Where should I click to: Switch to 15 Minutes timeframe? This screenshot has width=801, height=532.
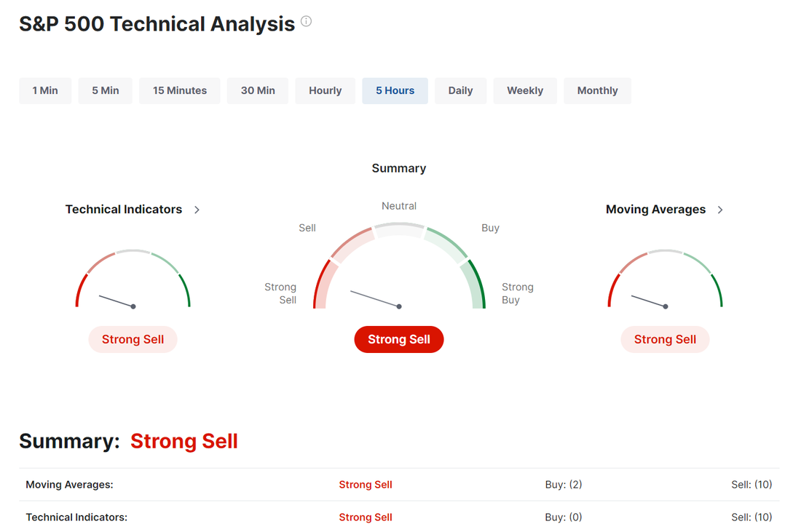coord(180,91)
